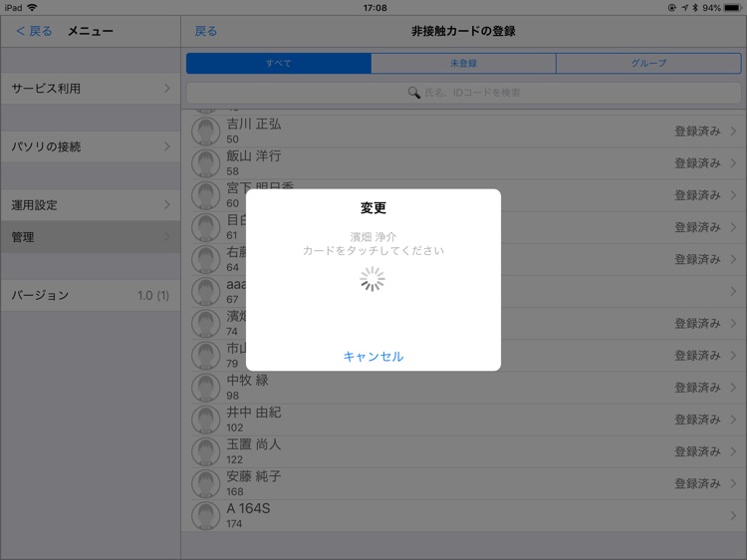The height and width of the screenshot is (560, 747).
Task: Tap 登録済み status on 玉置 尚人 row
Action: pyautogui.click(x=697, y=451)
